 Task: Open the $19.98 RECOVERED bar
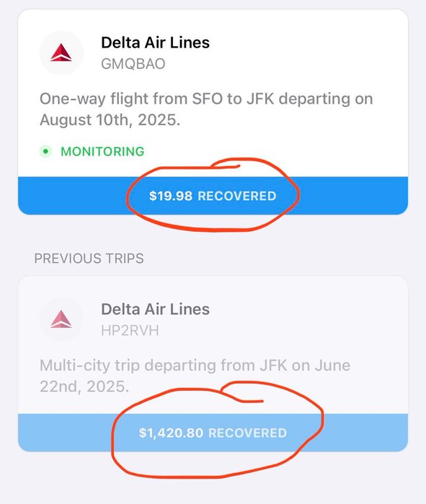(x=213, y=196)
